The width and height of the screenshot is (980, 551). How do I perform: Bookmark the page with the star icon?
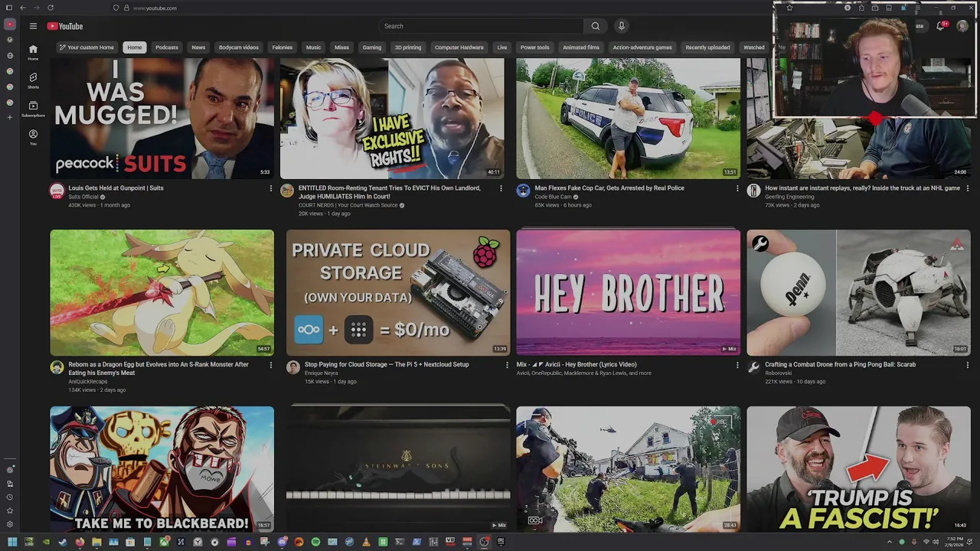[x=789, y=8]
